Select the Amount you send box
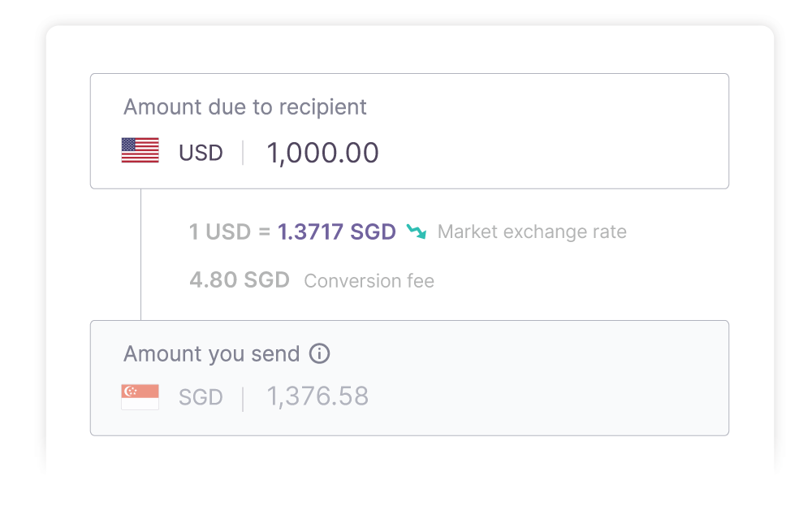812x528 pixels. (x=409, y=379)
